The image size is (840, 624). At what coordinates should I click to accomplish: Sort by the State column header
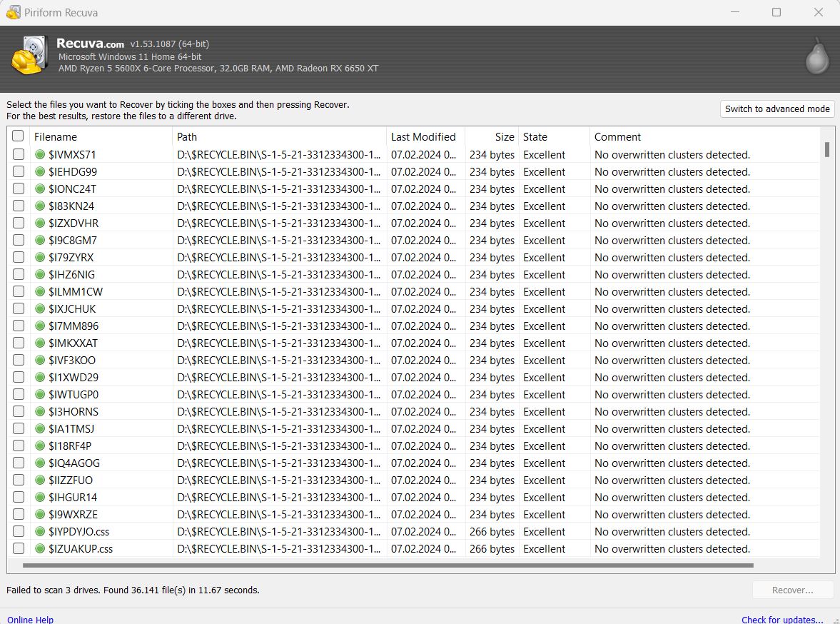(554, 136)
